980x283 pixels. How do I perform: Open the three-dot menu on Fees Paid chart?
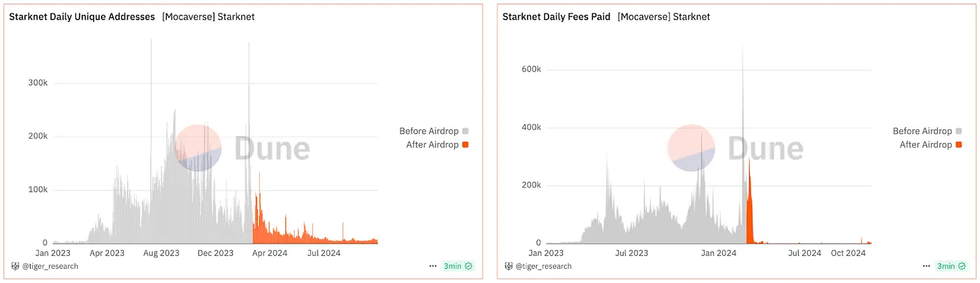pyautogui.click(x=927, y=266)
